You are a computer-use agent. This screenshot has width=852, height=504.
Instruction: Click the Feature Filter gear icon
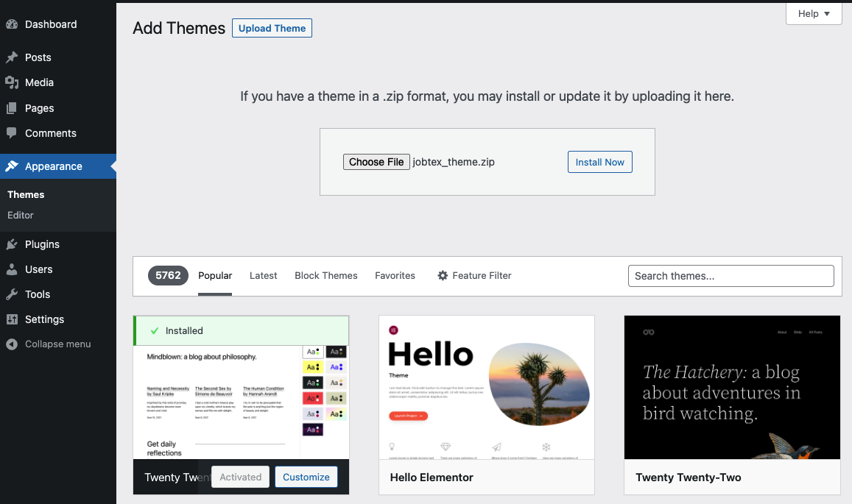[443, 276]
